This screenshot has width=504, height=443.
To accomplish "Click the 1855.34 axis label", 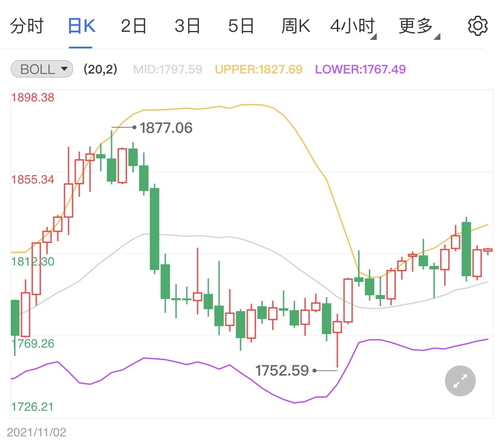I will 33,179.
